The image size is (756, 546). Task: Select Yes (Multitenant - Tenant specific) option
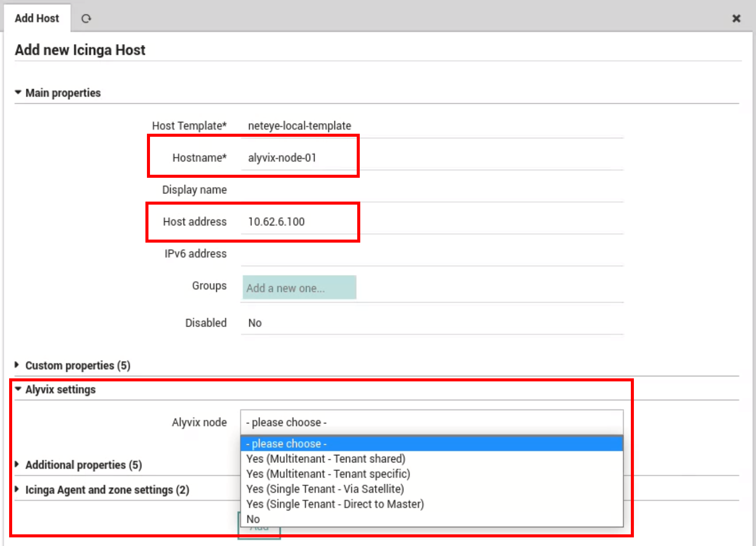point(328,474)
